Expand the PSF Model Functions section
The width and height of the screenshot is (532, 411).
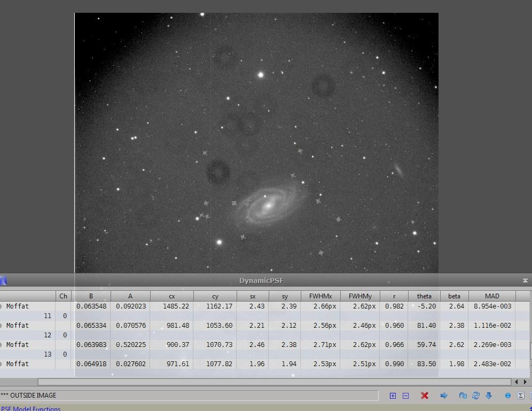[x=30, y=408]
